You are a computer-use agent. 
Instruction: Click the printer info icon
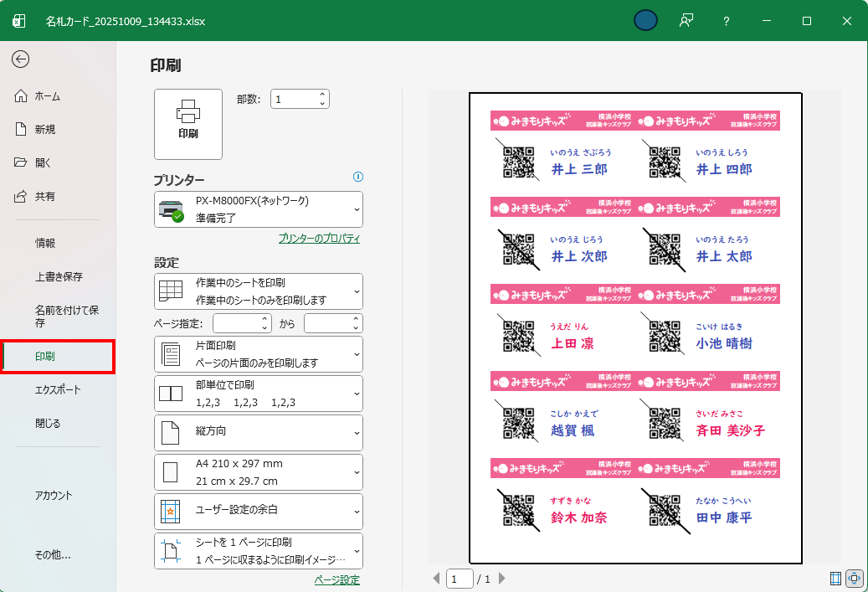point(358,177)
